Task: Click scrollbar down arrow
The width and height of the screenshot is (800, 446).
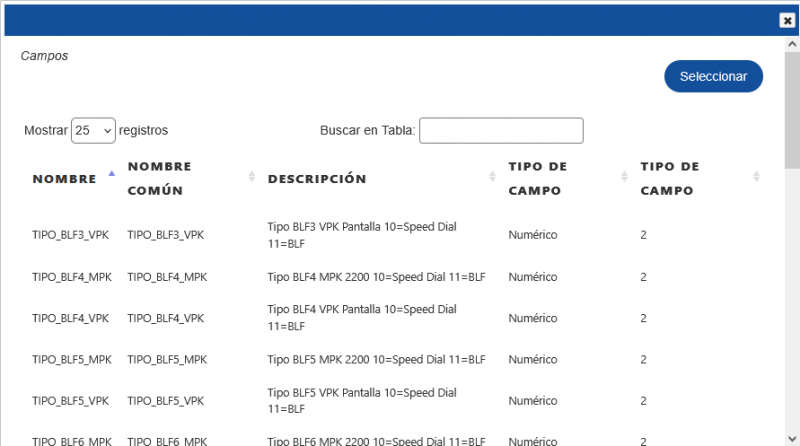Action: pyautogui.click(x=792, y=439)
